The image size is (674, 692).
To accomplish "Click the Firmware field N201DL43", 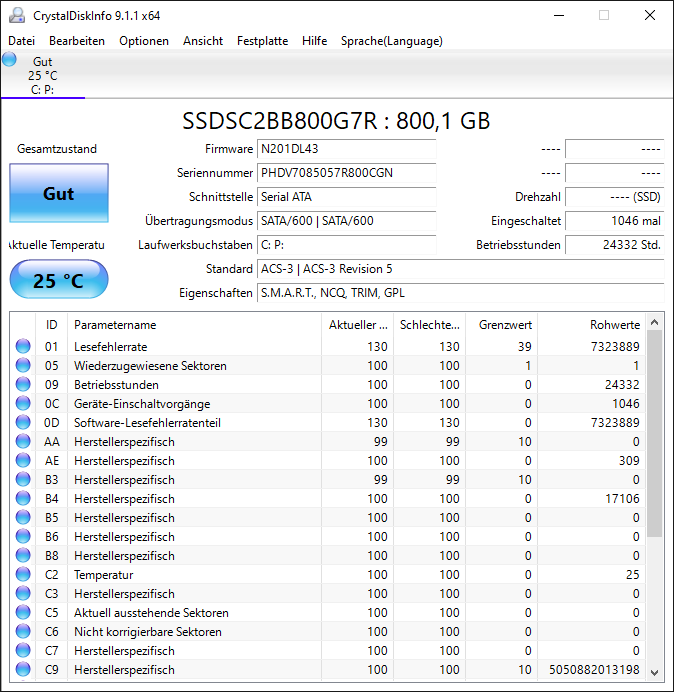I will [x=346, y=149].
